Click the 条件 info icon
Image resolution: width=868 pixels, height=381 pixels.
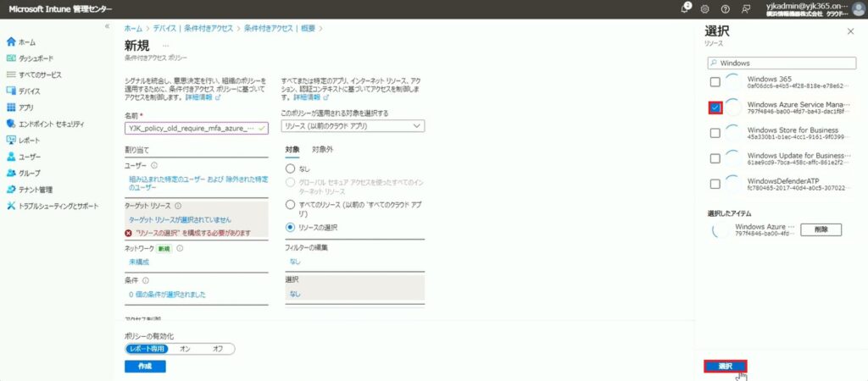[145, 281]
